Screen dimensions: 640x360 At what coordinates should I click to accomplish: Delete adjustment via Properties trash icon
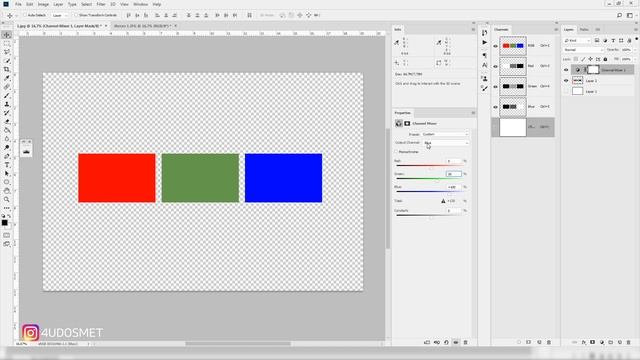coord(465,342)
